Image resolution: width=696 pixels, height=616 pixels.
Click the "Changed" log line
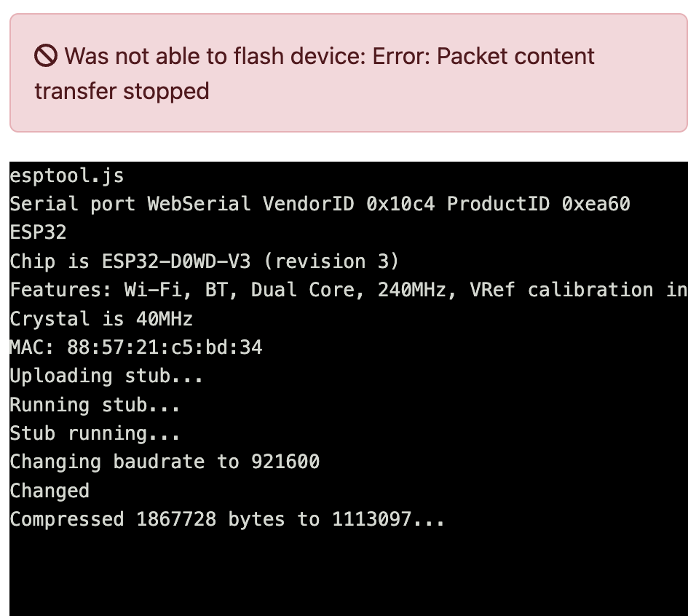50,491
